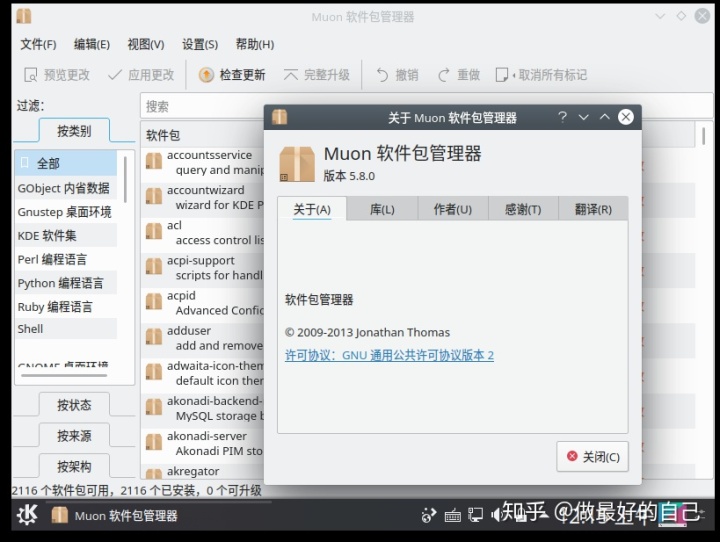Click the Muon icon in About dialog title bar

[x=279, y=117]
